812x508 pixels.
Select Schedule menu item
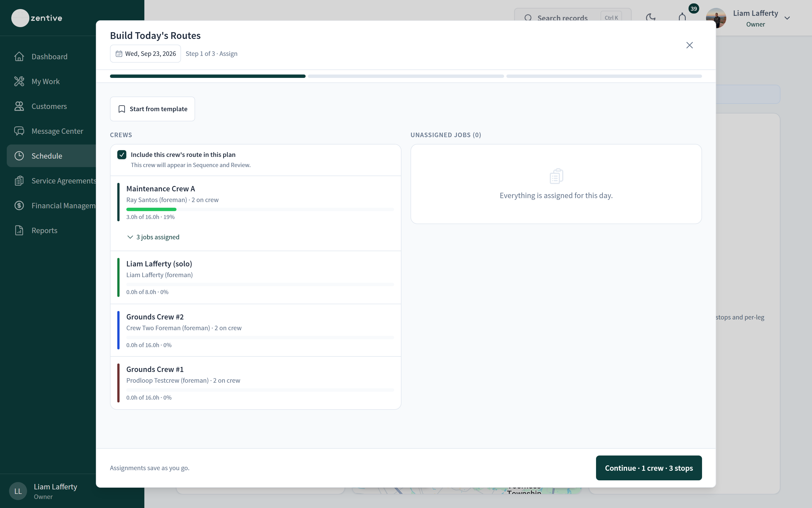click(x=51, y=156)
